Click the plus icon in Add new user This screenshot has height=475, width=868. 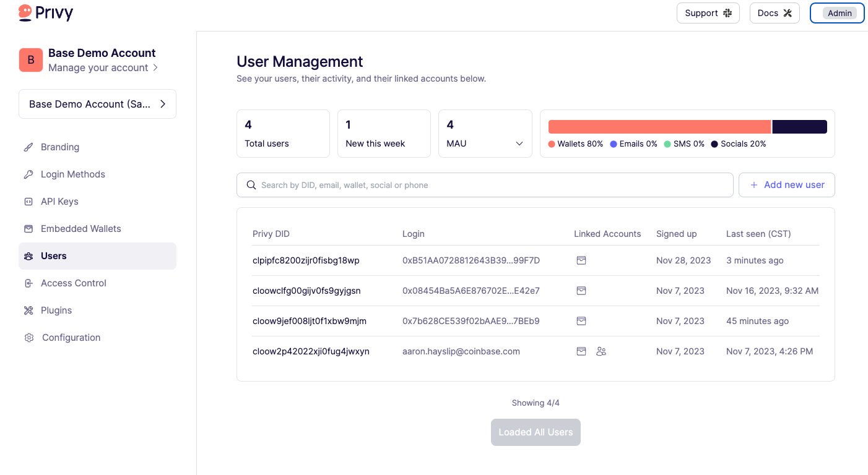(x=754, y=185)
